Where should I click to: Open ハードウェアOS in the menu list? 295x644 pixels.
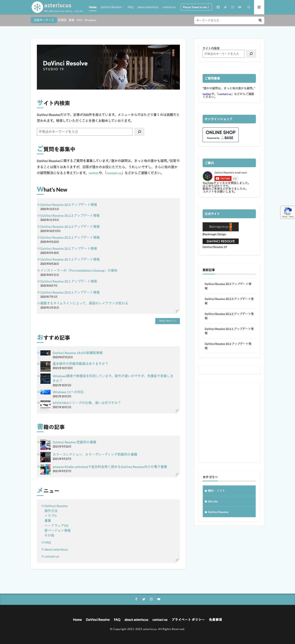(57, 526)
